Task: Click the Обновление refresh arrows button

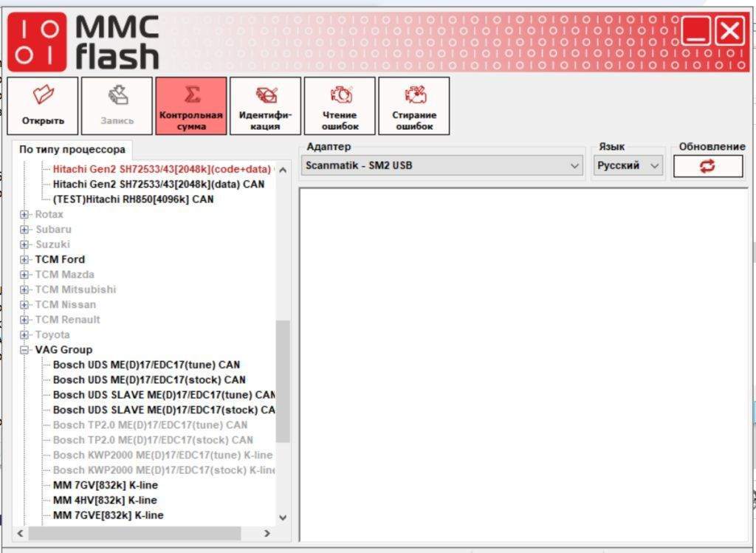Action: pos(708,166)
